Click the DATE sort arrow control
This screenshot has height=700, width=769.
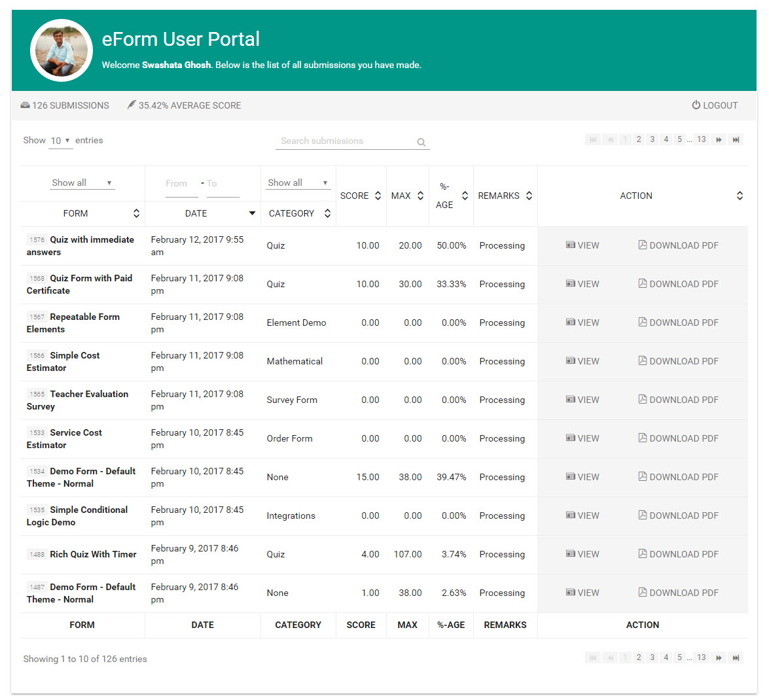251,213
